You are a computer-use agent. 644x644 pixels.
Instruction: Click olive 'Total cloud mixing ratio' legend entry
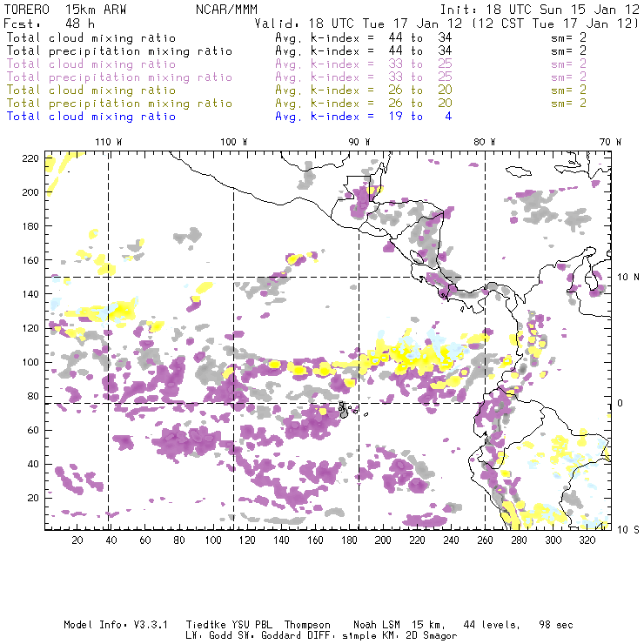tap(91, 91)
